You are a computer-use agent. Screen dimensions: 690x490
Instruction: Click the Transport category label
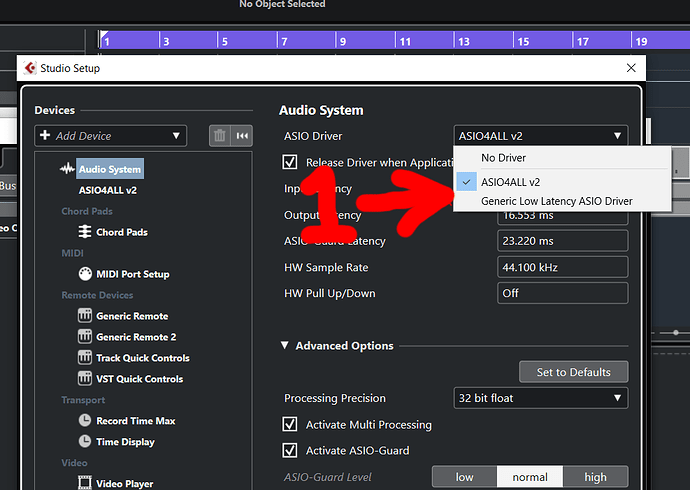click(x=83, y=400)
